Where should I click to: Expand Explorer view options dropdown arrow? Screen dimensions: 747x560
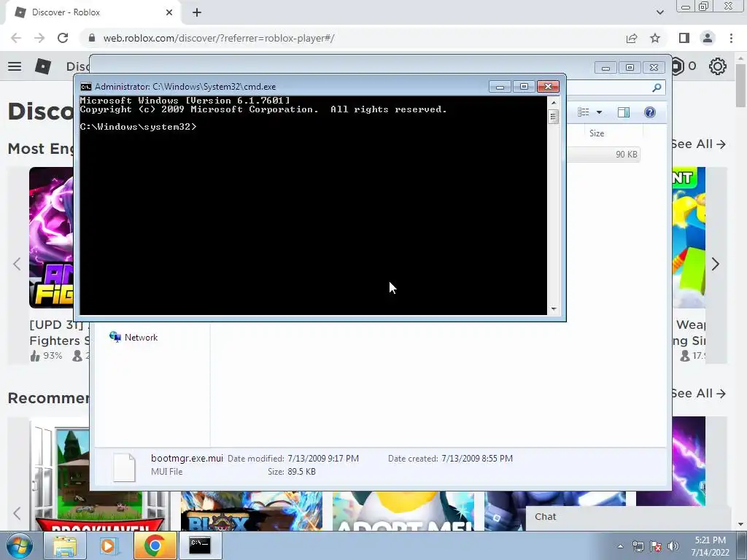[x=600, y=112]
